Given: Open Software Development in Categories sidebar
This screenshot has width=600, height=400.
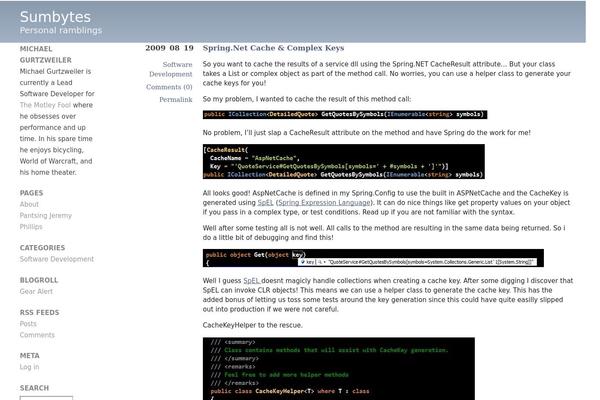Looking at the screenshot, I should pos(57,259).
